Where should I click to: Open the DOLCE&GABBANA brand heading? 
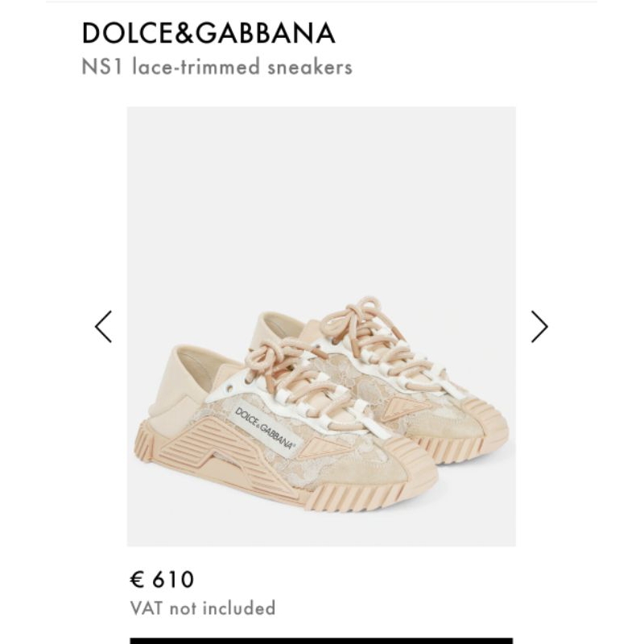click(208, 33)
